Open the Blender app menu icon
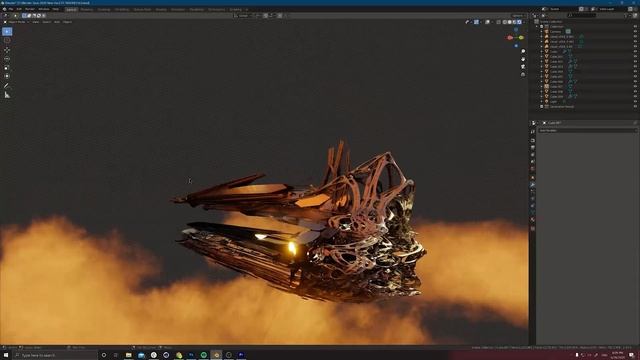 4,9
